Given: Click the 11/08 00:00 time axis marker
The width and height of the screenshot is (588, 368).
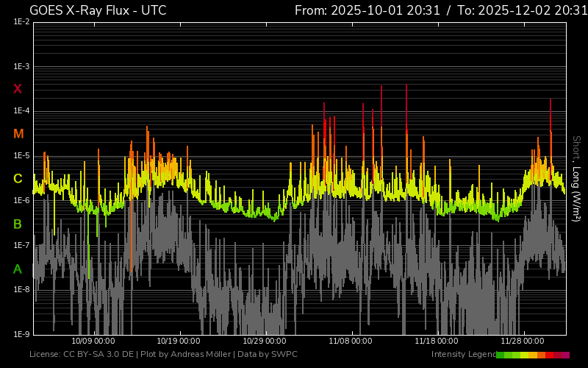Looking at the screenshot, I should [x=351, y=341].
